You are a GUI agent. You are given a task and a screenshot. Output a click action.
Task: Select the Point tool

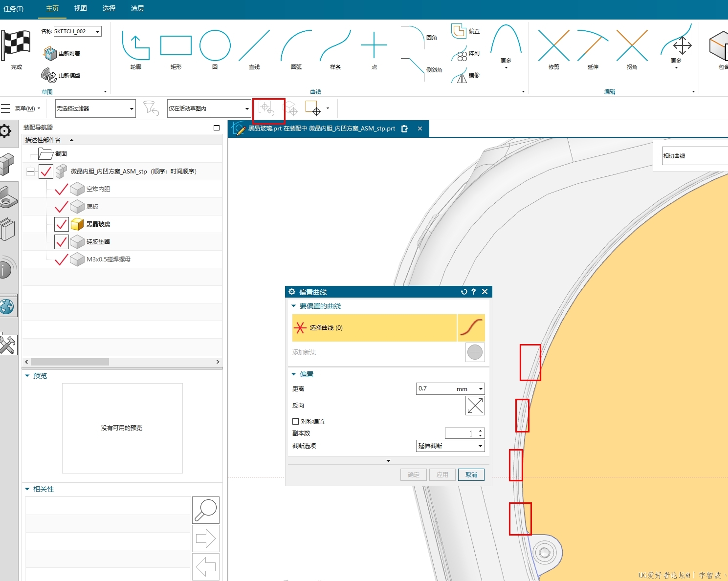pos(374,45)
